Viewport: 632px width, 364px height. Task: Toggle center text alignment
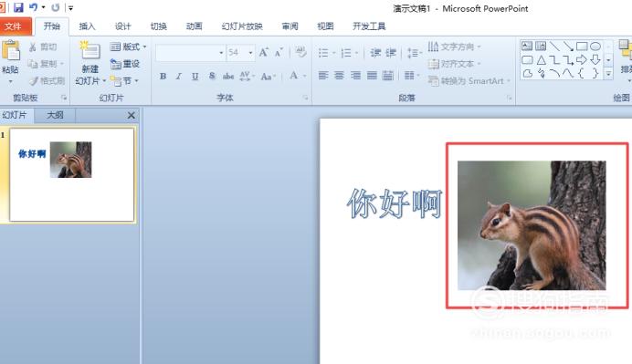[340, 76]
